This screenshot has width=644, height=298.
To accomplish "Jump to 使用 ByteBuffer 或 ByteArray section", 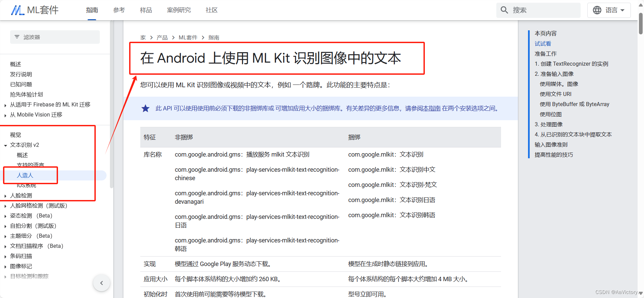I will coord(575,104).
